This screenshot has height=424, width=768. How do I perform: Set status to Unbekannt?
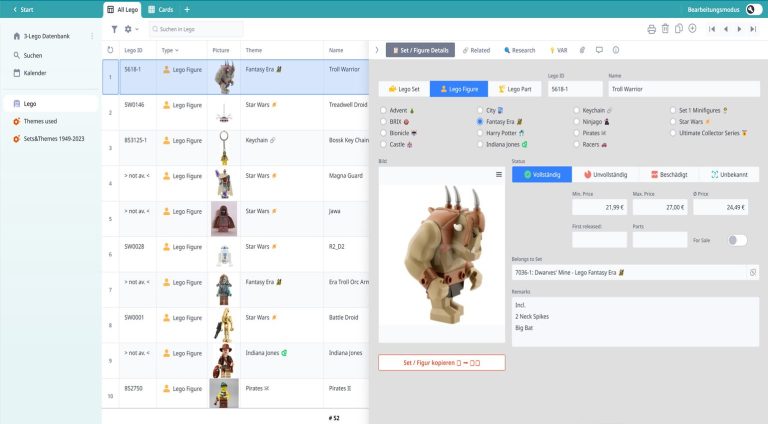[x=729, y=175]
